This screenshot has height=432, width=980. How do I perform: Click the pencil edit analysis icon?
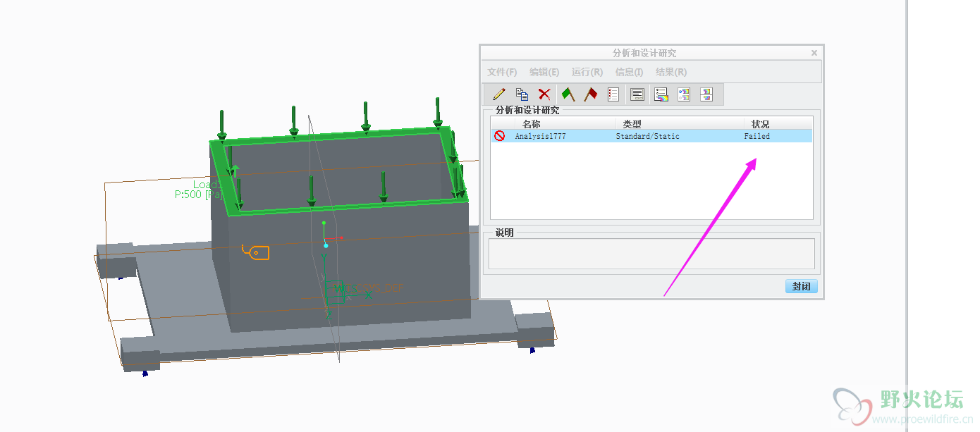tap(498, 94)
